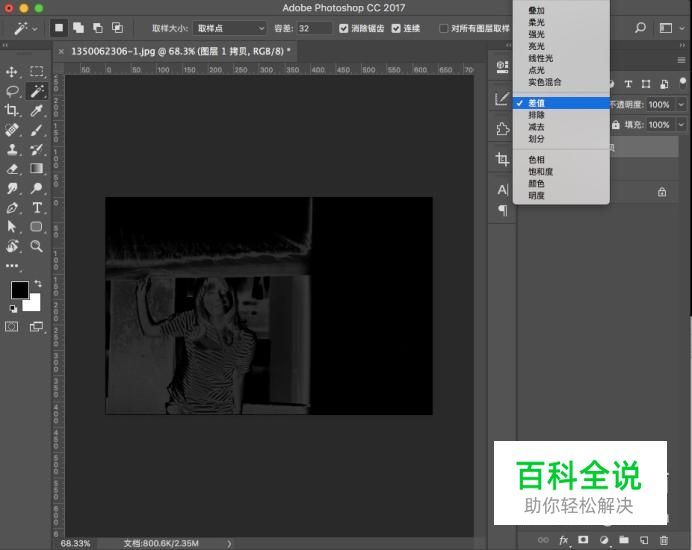The image size is (692, 550).
Task: Expand the 不透明度 opacity dropdown arrow
Action: pos(681,104)
